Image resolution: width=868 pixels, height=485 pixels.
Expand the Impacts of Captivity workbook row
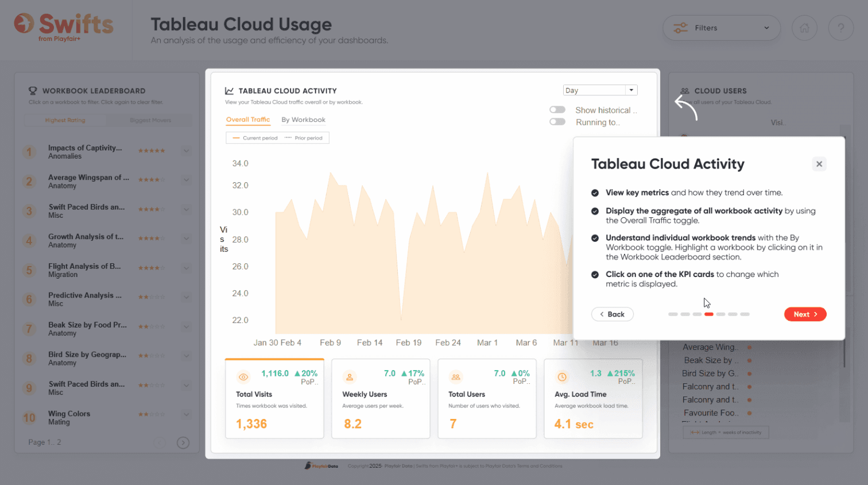187,151
